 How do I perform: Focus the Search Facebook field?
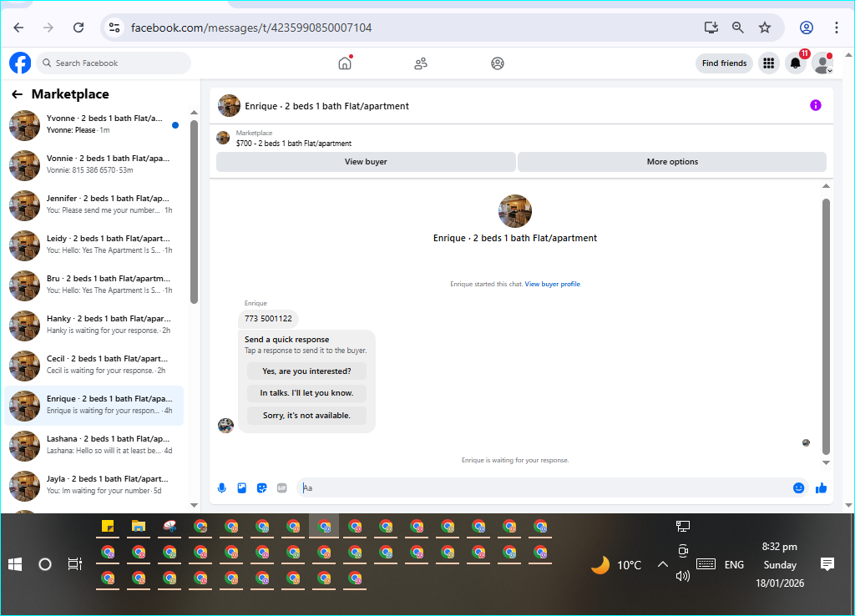[114, 63]
